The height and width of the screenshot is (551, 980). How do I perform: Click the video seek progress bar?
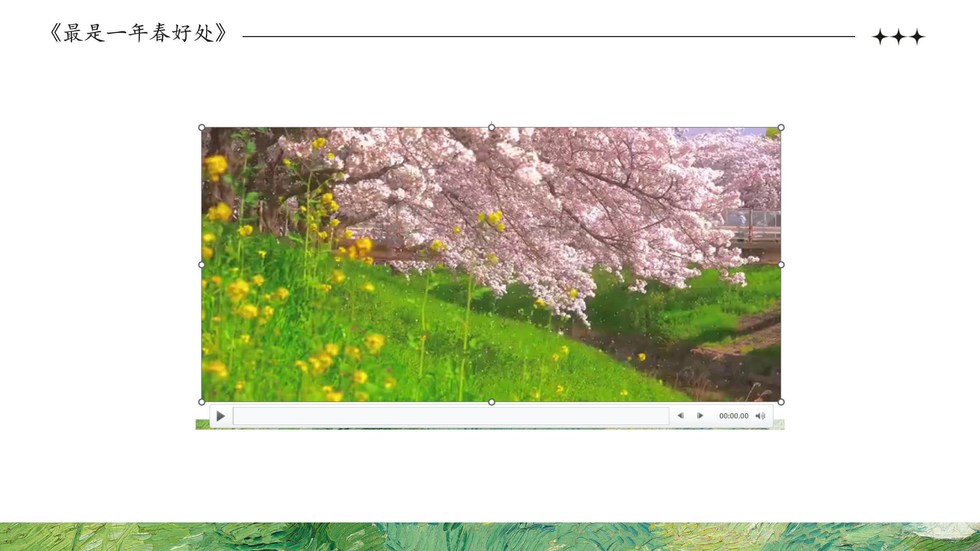tap(451, 416)
